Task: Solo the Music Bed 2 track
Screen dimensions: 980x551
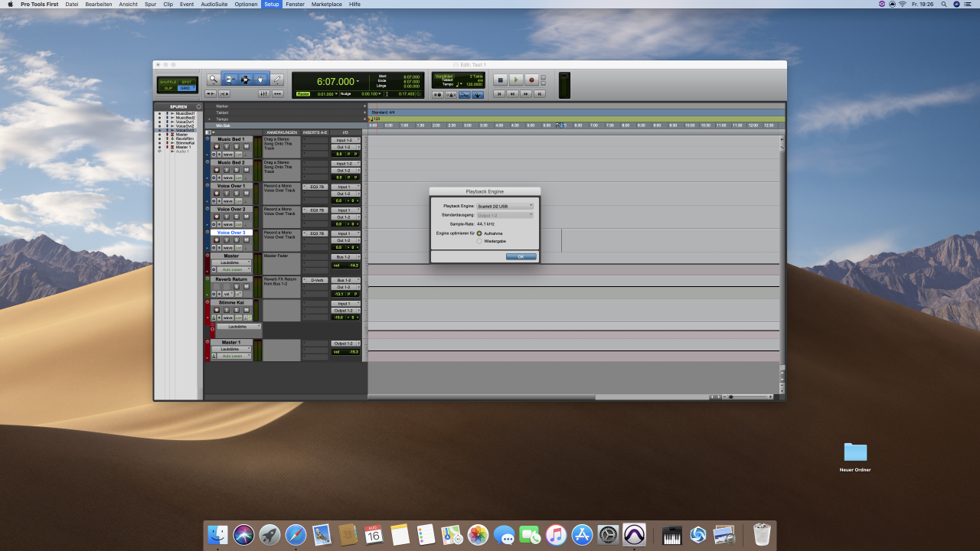Action: click(x=237, y=170)
